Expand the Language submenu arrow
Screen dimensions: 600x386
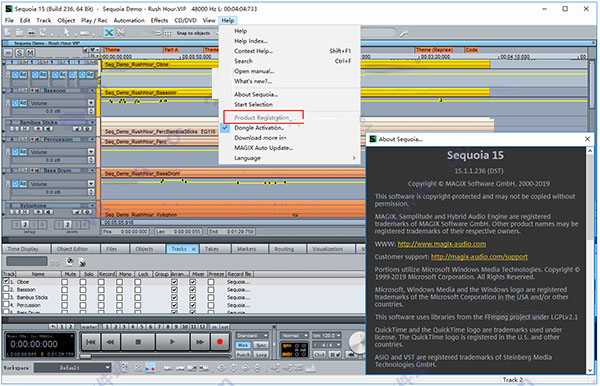point(354,158)
